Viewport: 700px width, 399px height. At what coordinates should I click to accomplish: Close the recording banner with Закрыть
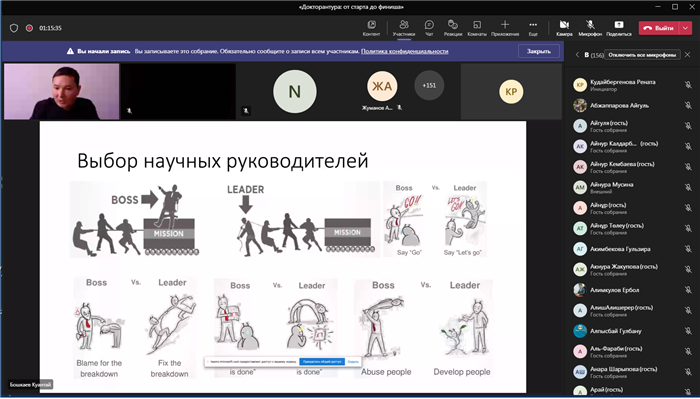click(538, 51)
